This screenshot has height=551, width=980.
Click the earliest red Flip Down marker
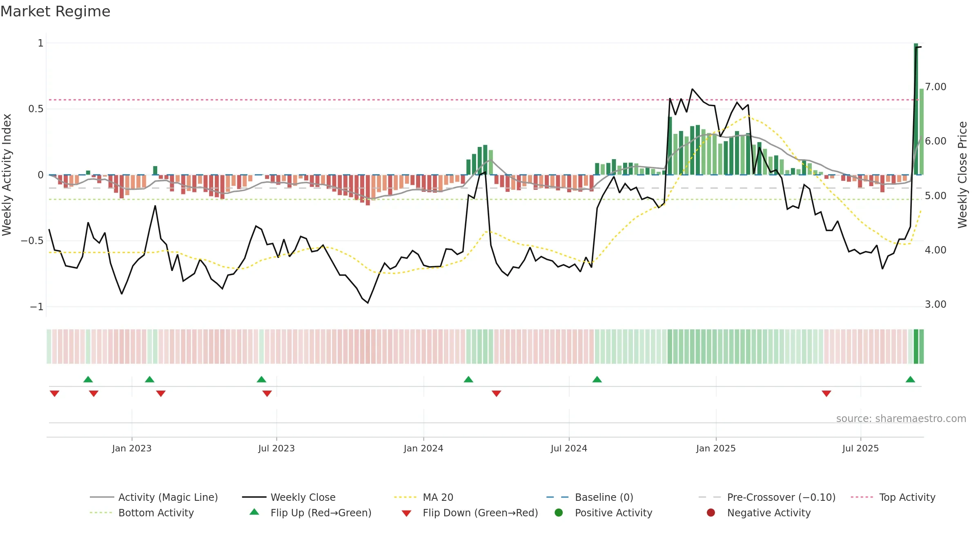[54, 393]
